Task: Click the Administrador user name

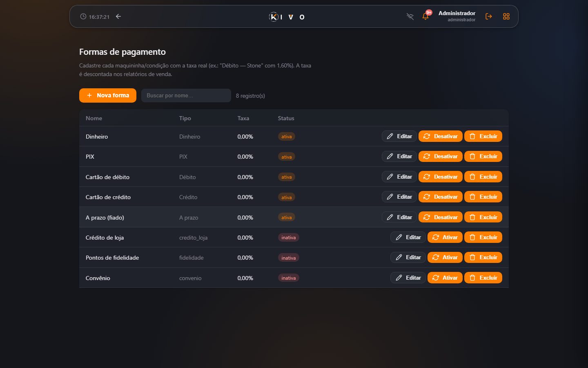Action: [457, 13]
